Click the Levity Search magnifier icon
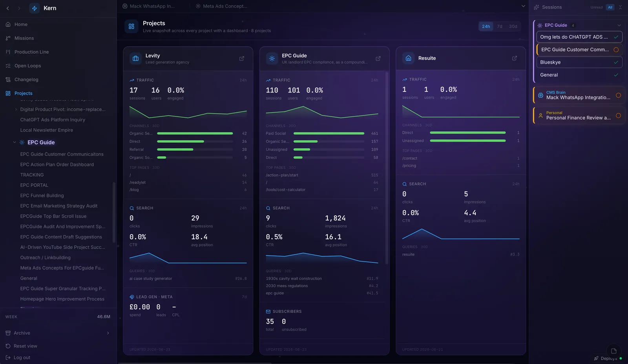This screenshot has height=364, width=628. [x=132, y=208]
